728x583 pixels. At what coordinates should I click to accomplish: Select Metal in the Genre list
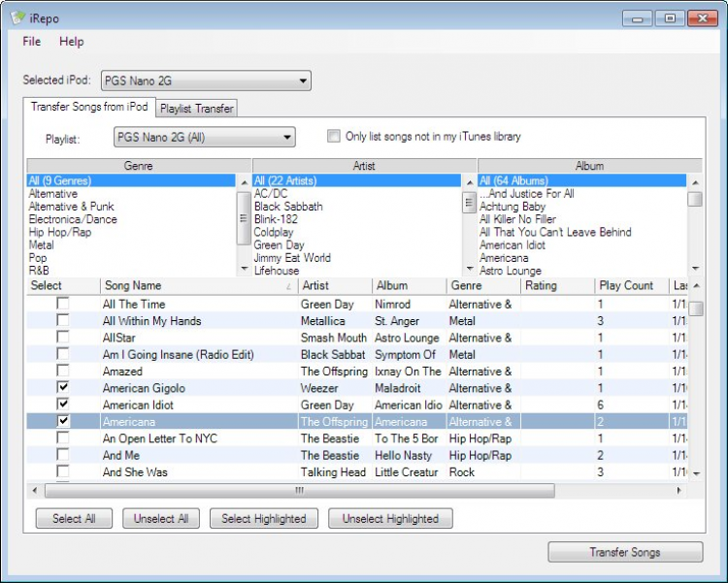(x=131, y=244)
